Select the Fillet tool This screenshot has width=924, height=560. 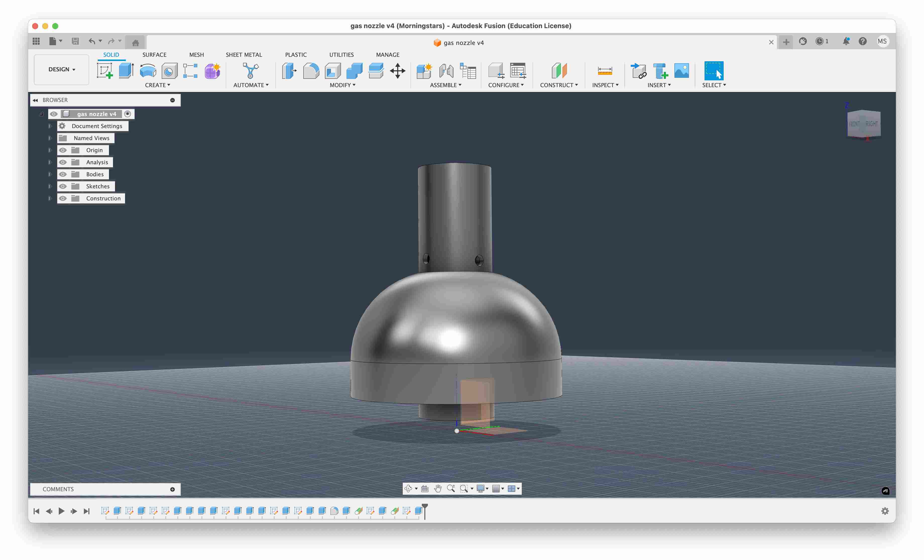click(x=311, y=71)
